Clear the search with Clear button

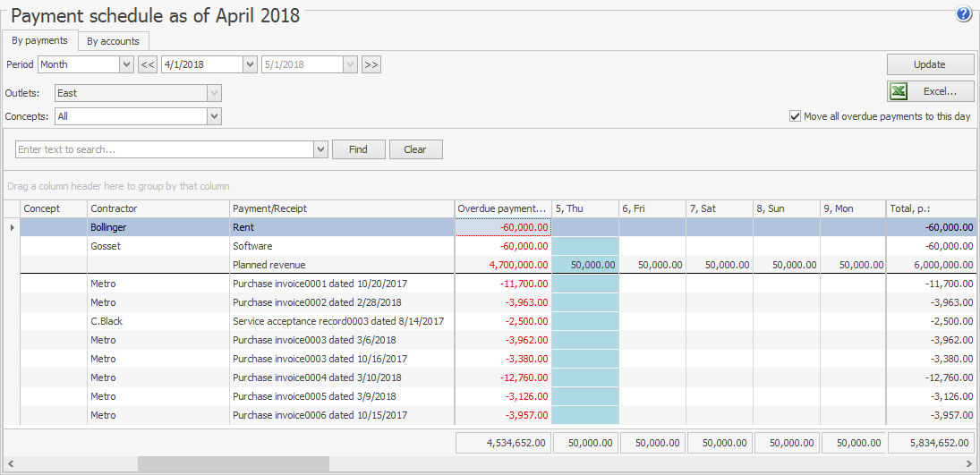click(x=415, y=149)
